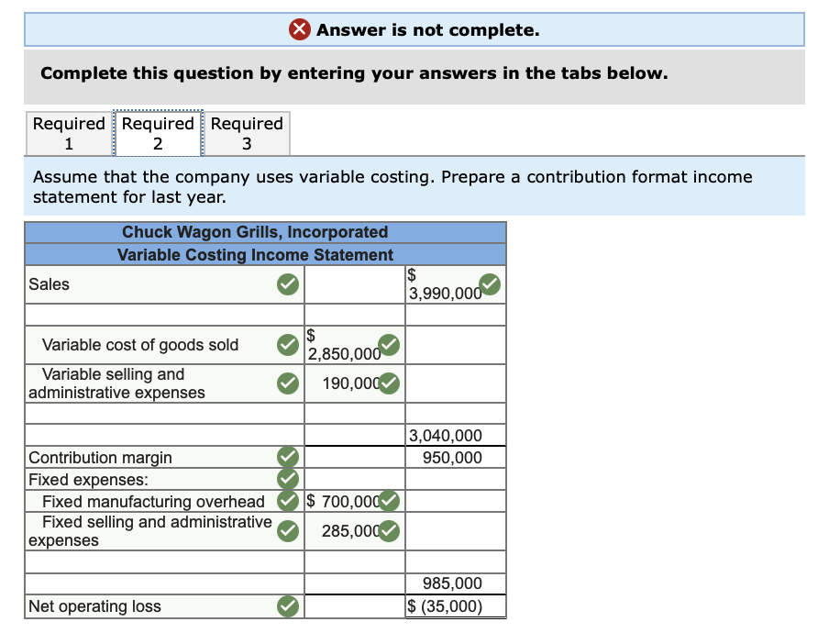This screenshot has height=644, width=840.
Task: Switch to the Required 1 tab
Action: tap(69, 133)
